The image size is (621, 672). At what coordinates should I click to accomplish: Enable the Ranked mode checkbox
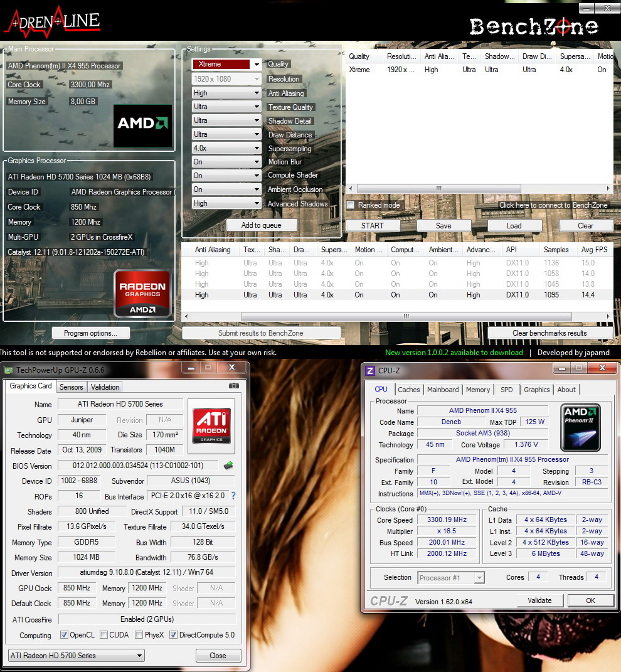(x=351, y=205)
